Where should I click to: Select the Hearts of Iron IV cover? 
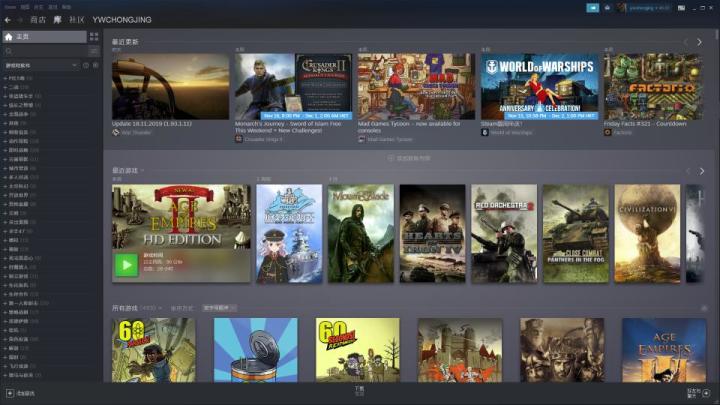click(433, 233)
